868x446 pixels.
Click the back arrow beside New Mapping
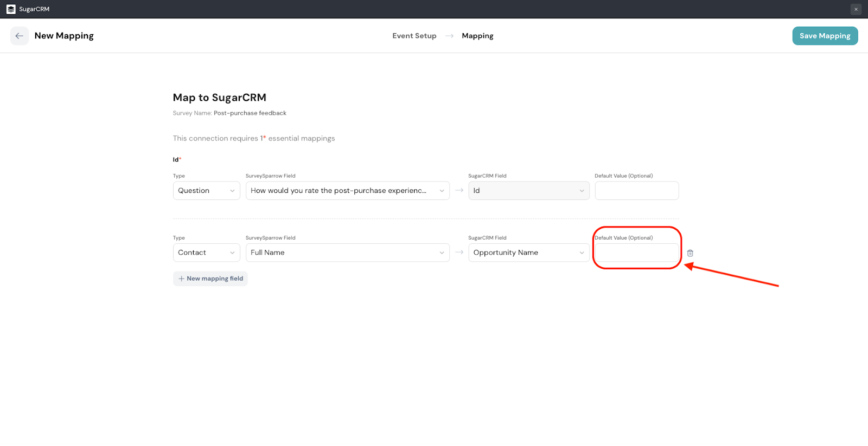(x=20, y=36)
